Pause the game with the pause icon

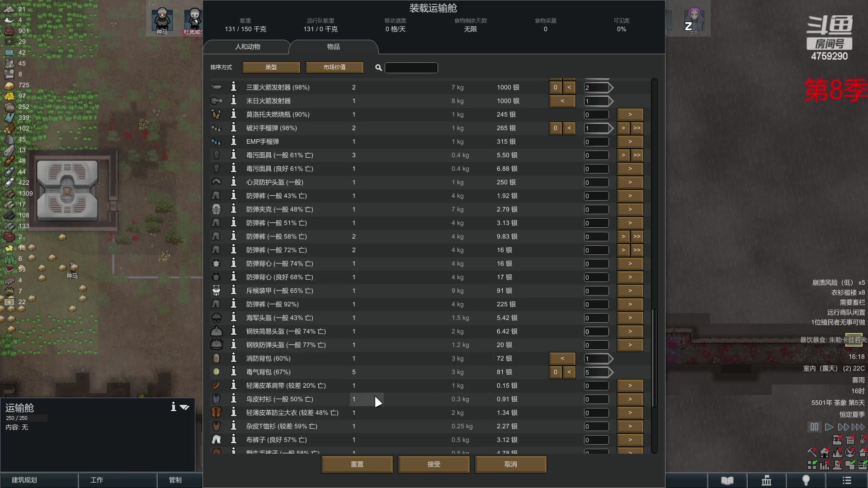[x=814, y=427]
